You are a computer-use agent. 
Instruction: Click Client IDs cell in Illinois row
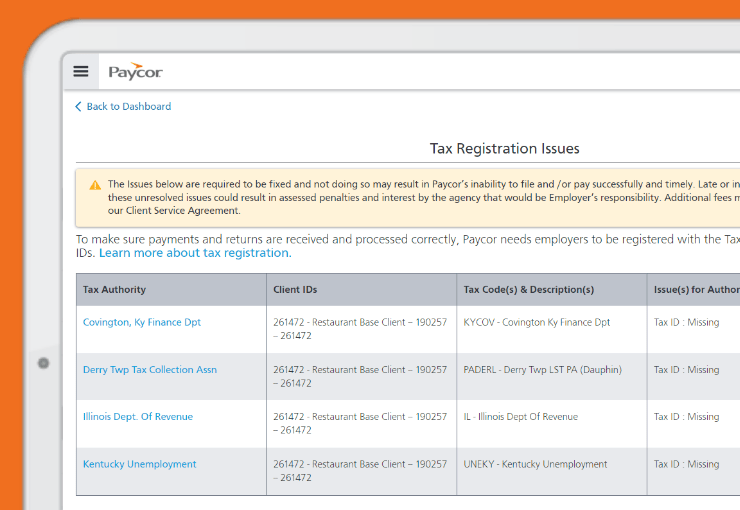[x=360, y=423]
